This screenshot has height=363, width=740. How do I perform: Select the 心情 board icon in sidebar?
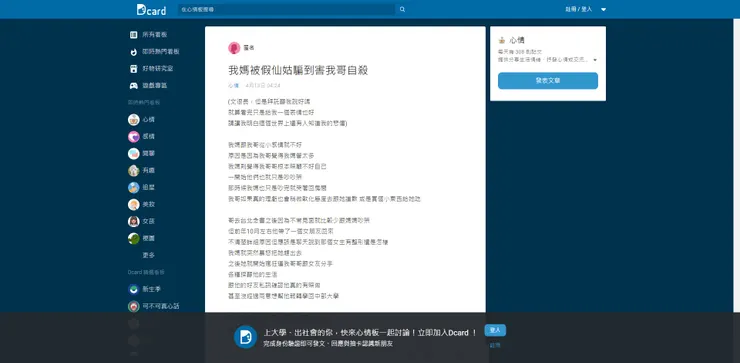pos(134,119)
